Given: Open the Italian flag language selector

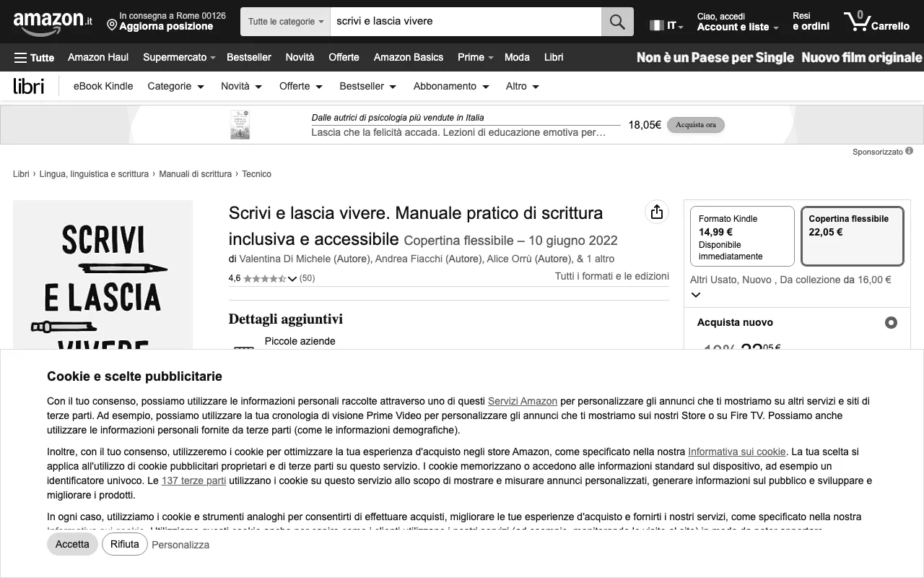Looking at the screenshot, I should pyautogui.click(x=666, y=25).
